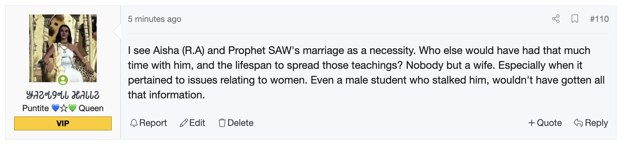The image size is (644, 146).
Task: Open the #110 post permalink
Action: click(599, 19)
